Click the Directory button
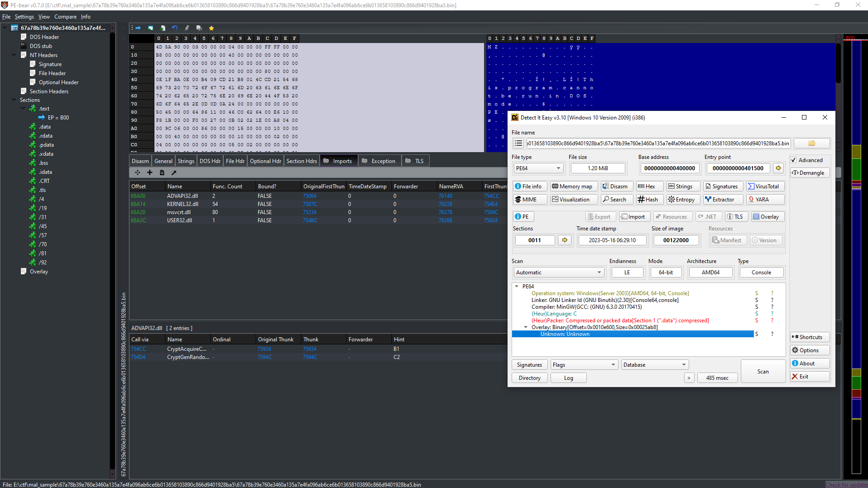The height and width of the screenshot is (488, 868). 530,378
